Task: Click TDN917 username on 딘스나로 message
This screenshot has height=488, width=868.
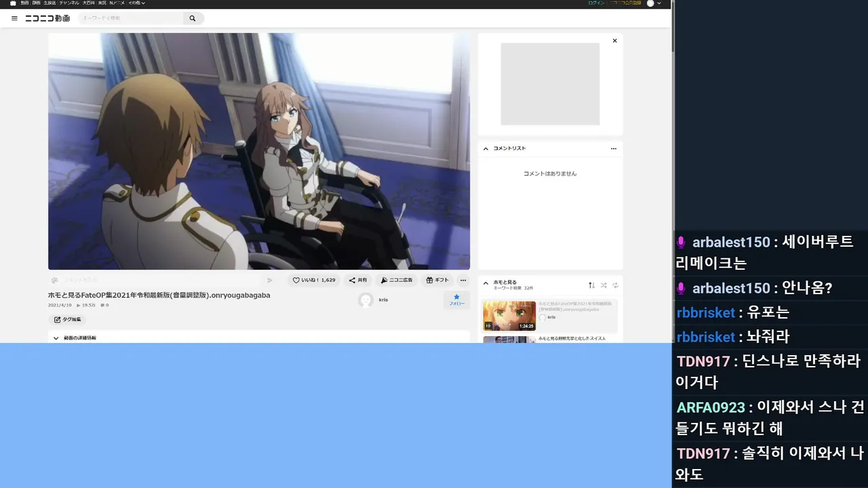Action: (x=703, y=361)
